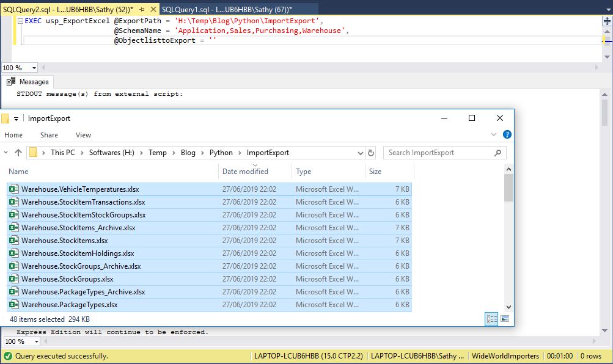613x364 pixels.
Task: Collapse the EXEC statement outline toggle
Action: click(x=20, y=21)
